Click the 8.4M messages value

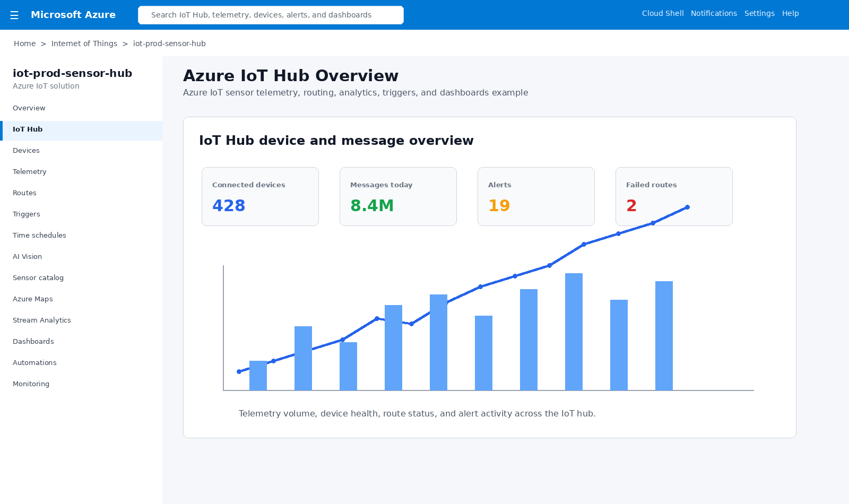coord(372,206)
